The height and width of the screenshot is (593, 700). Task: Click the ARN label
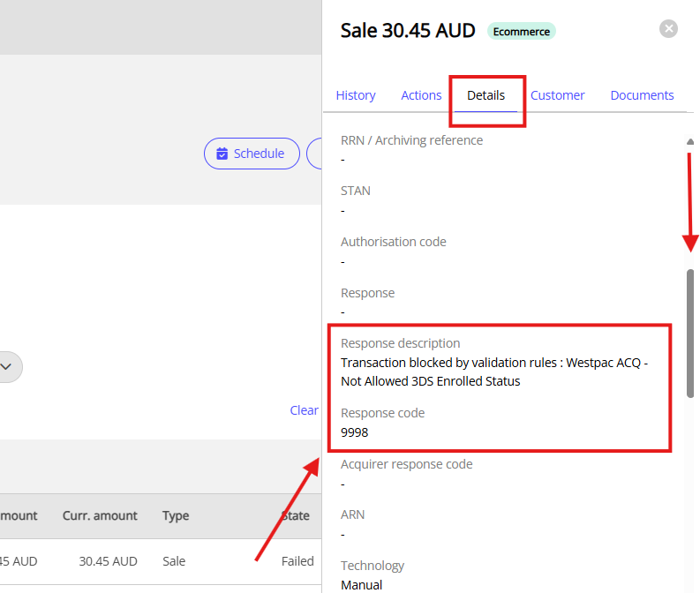coord(352,514)
